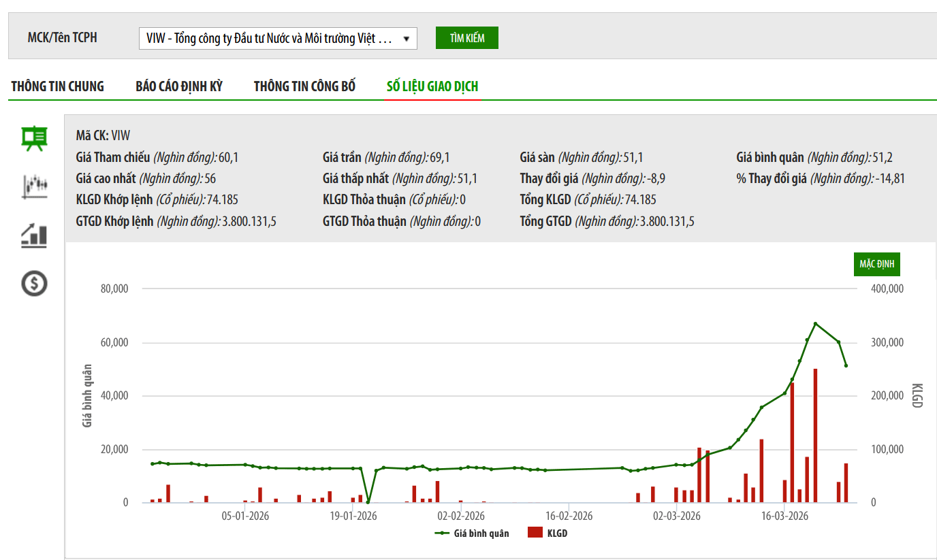Reset chart with MẶC ĐỊNH button
937x560 pixels.
[x=877, y=264]
